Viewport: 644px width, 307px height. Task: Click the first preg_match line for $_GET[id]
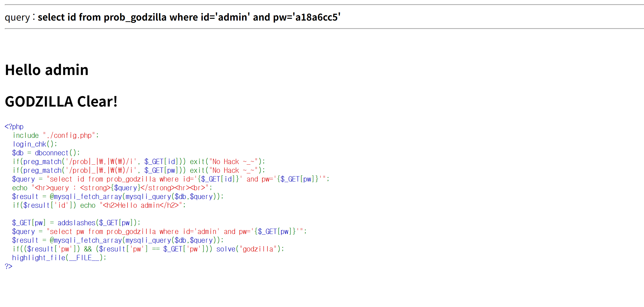click(138, 162)
